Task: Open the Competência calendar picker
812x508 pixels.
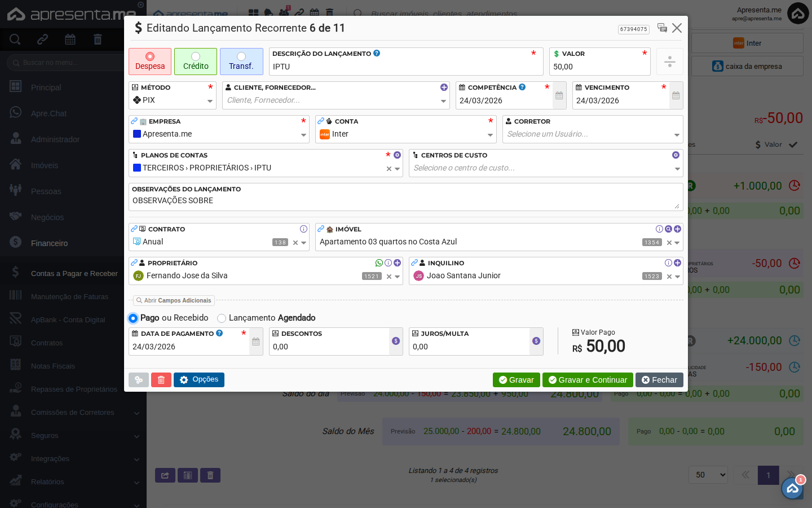Action: [x=559, y=96]
